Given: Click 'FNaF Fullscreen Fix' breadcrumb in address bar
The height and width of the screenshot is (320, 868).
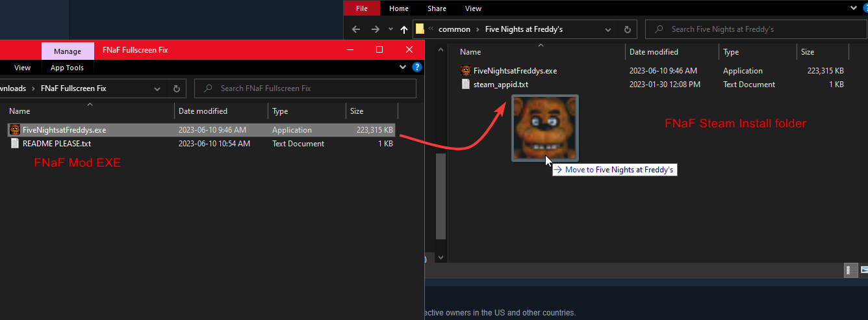Looking at the screenshot, I should pyautogui.click(x=73, y=88).
